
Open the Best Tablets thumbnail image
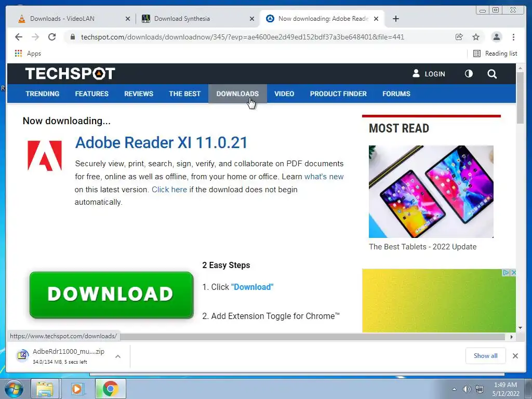(431, 192)
